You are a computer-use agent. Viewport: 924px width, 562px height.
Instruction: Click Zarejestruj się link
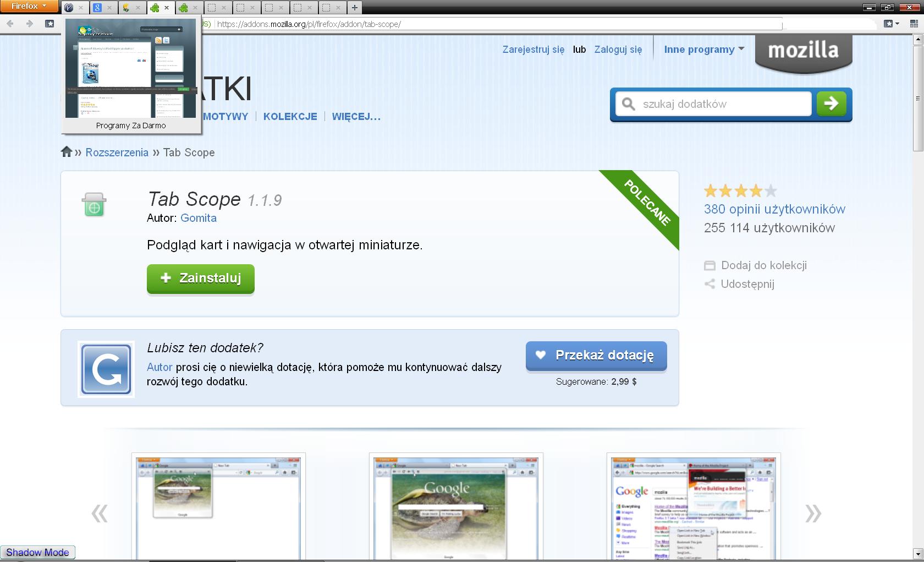(533, 50)
